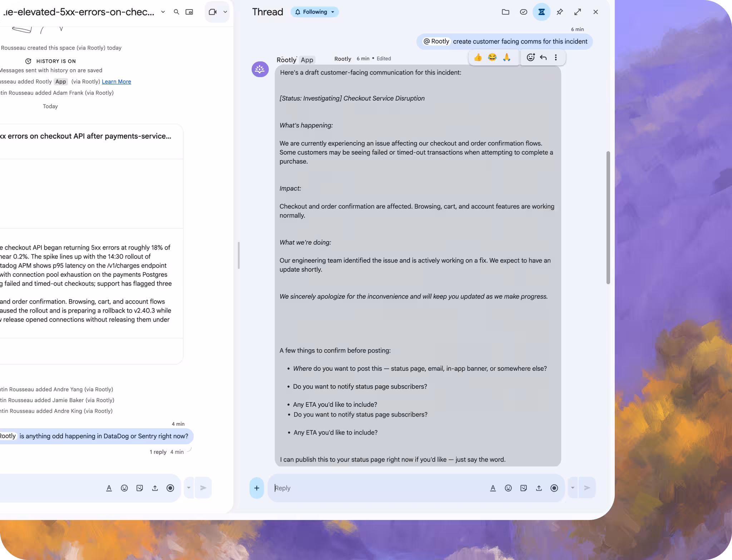Viewport: 732px width, 560px height.
Task: Send the thread reply
Action: [587, 487]
